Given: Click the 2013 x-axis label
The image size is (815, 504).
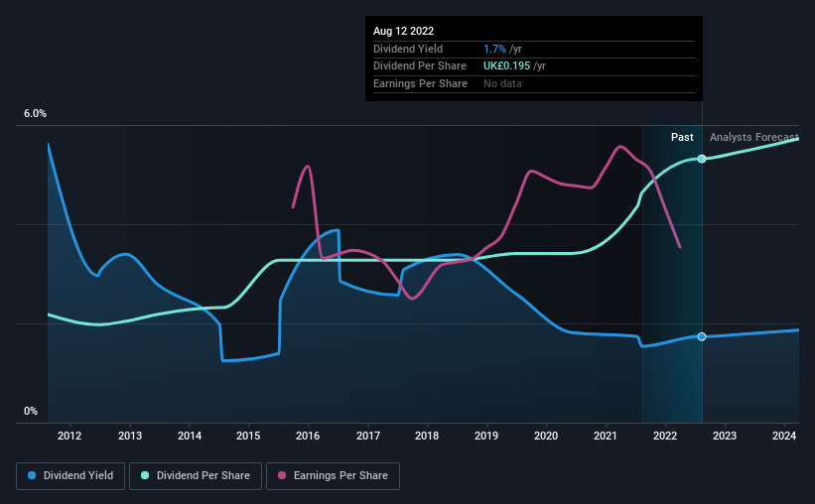Looking at the screenshot, I should click(130, 436).
